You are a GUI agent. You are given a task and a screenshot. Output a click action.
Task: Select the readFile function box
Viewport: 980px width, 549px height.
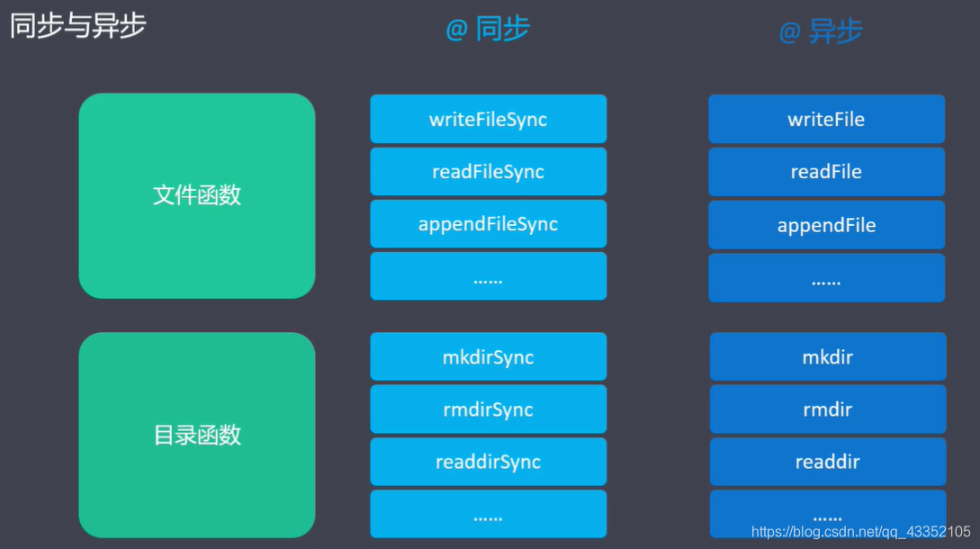pos(826,172)
